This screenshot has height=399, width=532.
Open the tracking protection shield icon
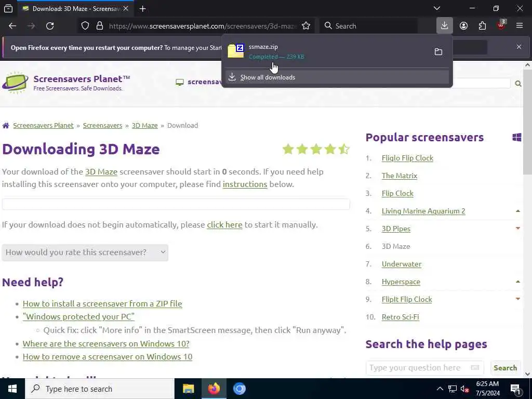tap(85, 26)
